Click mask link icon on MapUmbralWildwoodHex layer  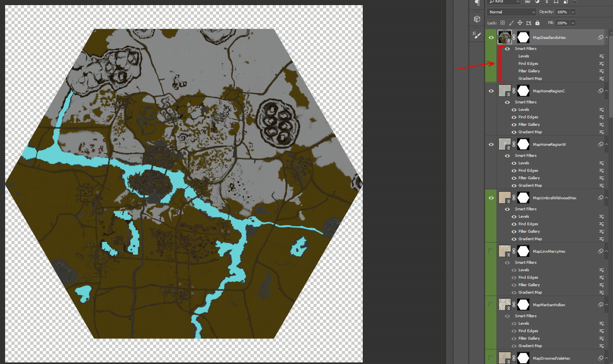pyautogui.click(x=514, y=198)
